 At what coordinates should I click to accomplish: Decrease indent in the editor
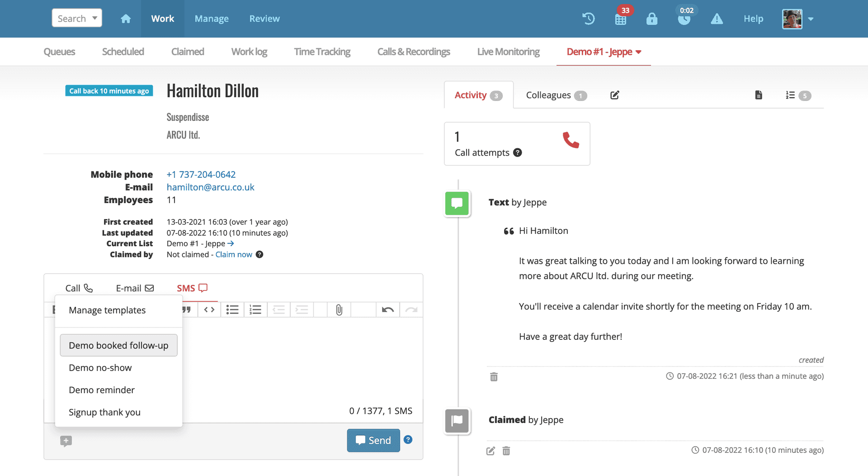click(x=278, y=309)
